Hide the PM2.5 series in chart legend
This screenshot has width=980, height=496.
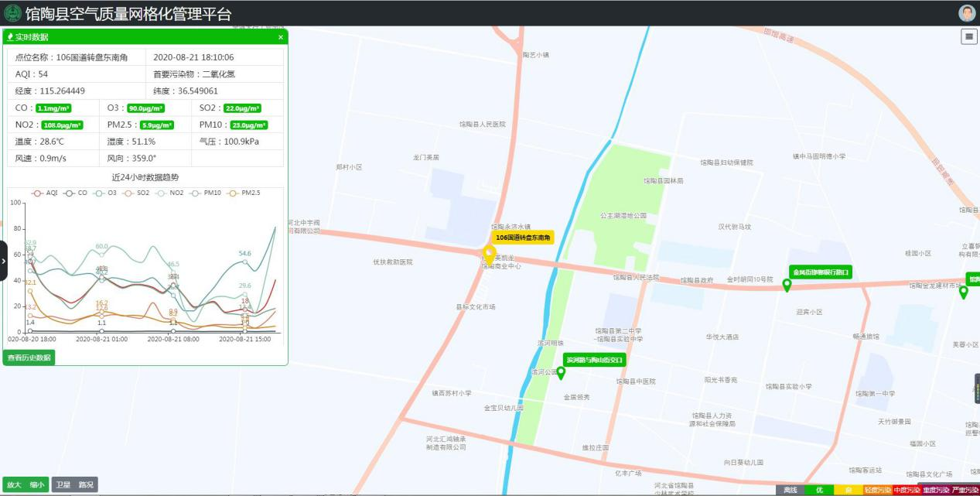coord(243,193)
